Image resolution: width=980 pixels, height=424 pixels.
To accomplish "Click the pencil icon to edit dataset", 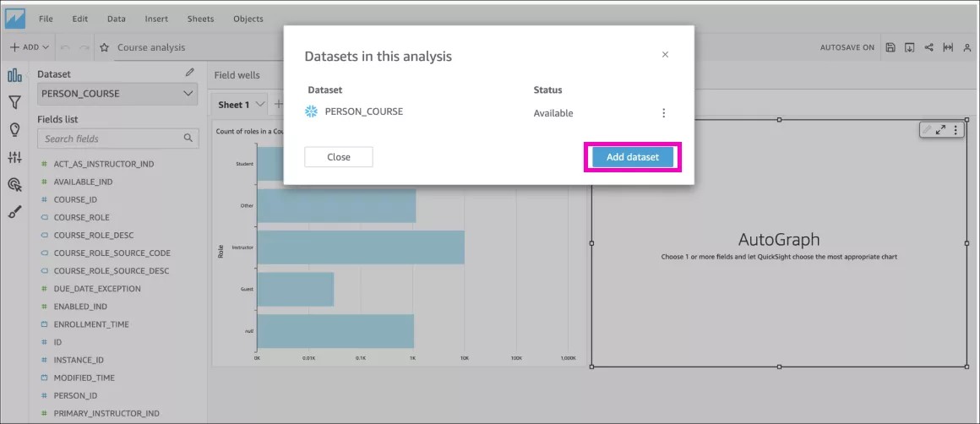I will (190, 73).
